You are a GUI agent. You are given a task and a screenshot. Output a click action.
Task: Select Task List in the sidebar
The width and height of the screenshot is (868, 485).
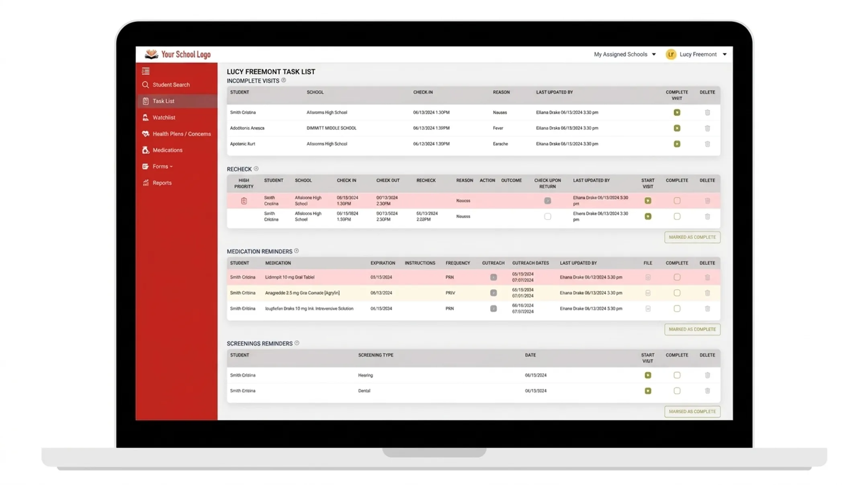[x=177, y=101]
